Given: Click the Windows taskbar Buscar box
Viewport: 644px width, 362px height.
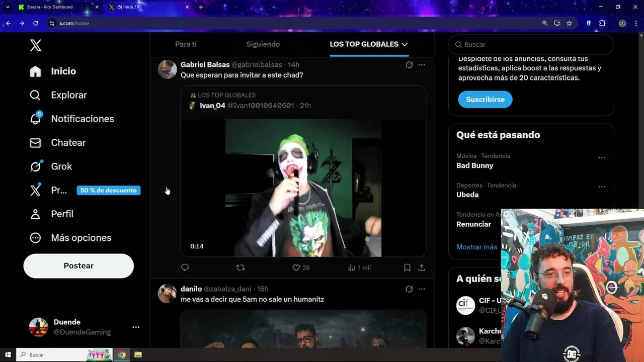Looking at the screenshot, I should (65, 354).
